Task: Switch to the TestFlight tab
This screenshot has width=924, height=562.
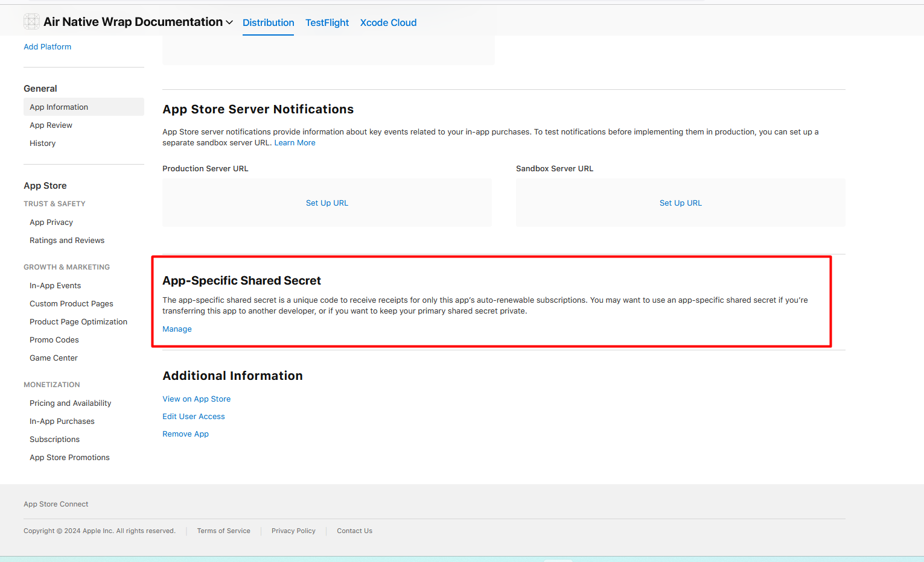Action: (327, 22)
